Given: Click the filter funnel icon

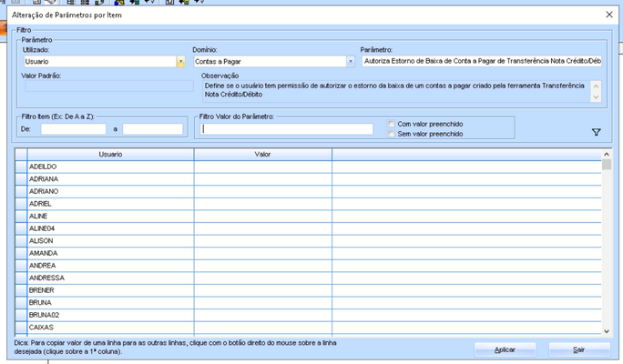Looking at the screenshot, I should (x=597, y=133).
